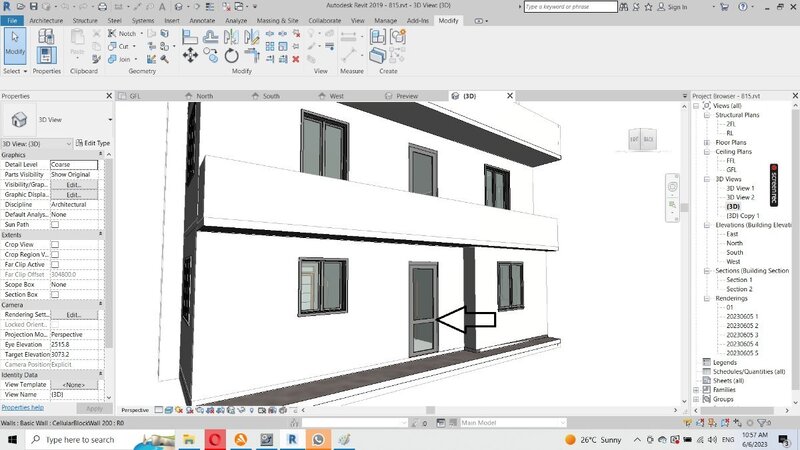
Task: Enable the Crop View checkbox
Action: (x=55, y=244)
